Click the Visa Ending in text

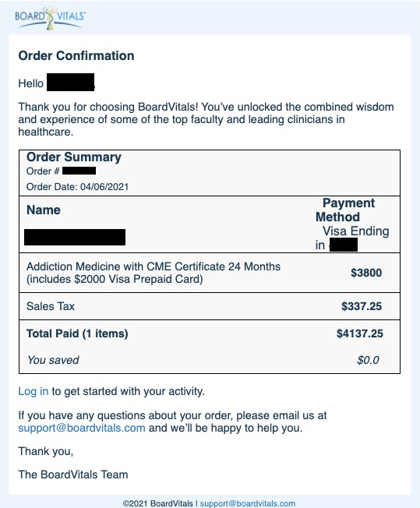coord(352,238)
